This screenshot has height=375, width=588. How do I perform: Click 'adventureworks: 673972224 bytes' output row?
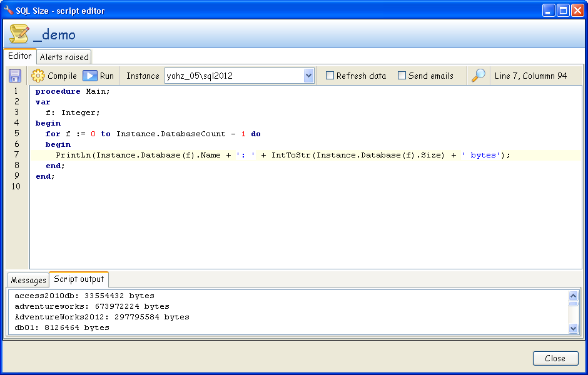(92, 306)
